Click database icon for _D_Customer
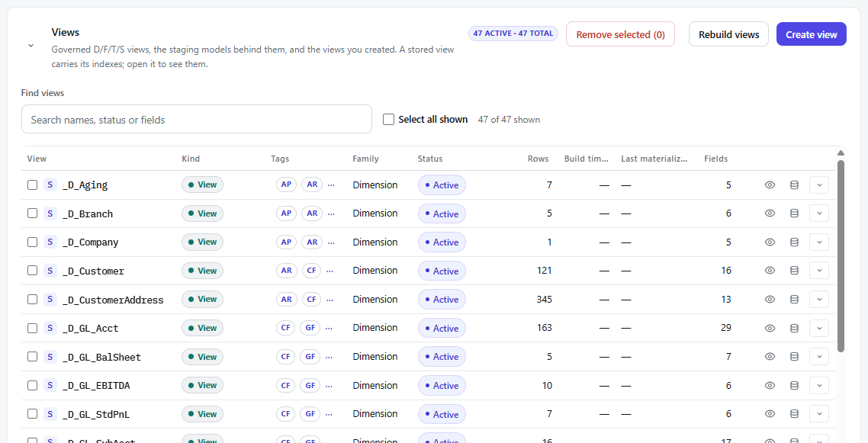 794,271
